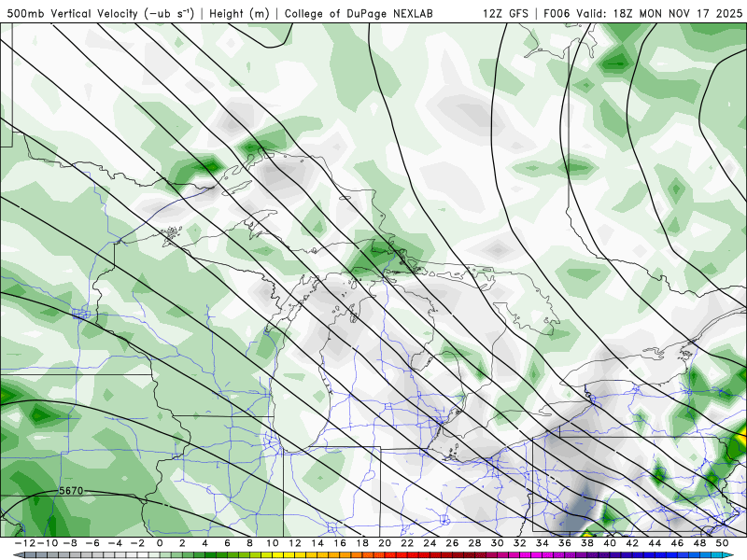
Task: Click the -2 value on color scale
Action: (137, 543)
